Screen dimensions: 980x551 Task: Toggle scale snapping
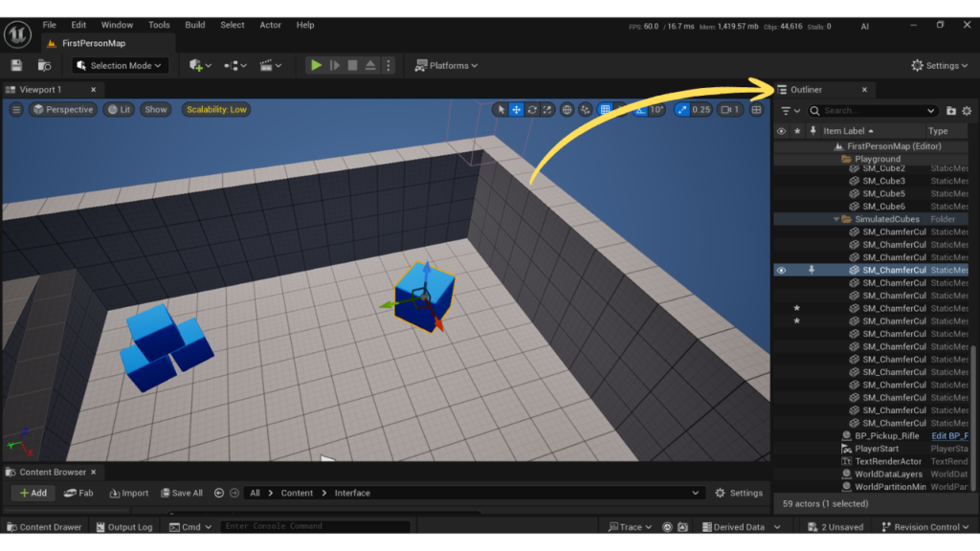pos(681,110)
